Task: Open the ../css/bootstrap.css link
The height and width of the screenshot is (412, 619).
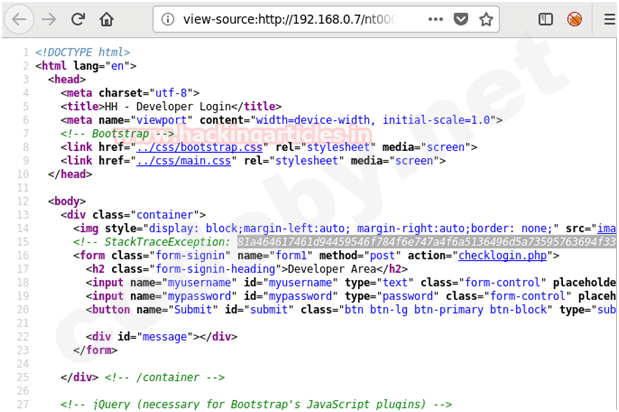Action: click(x=199, y=147)
